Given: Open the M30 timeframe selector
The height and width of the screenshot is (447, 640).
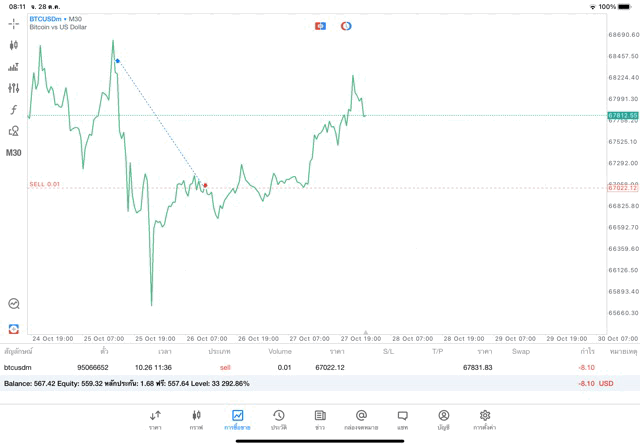Looking at the screenshot, I should coord(14,153).
